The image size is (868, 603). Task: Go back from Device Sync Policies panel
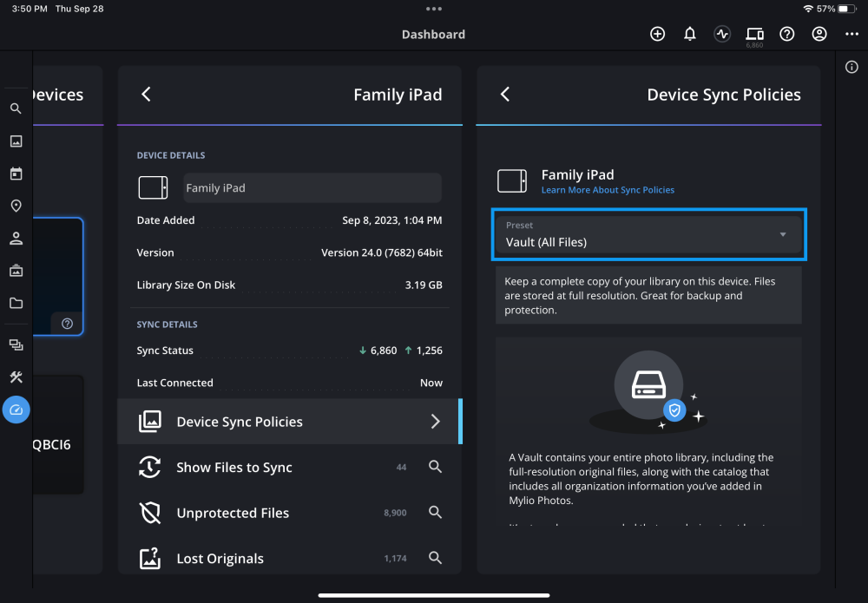pos(505,94)
